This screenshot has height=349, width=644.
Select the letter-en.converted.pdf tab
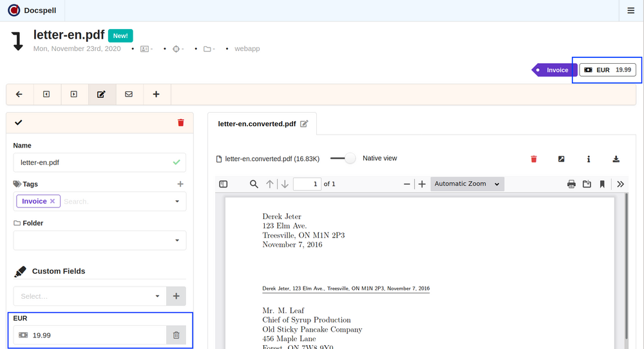[x=257, y=124]
